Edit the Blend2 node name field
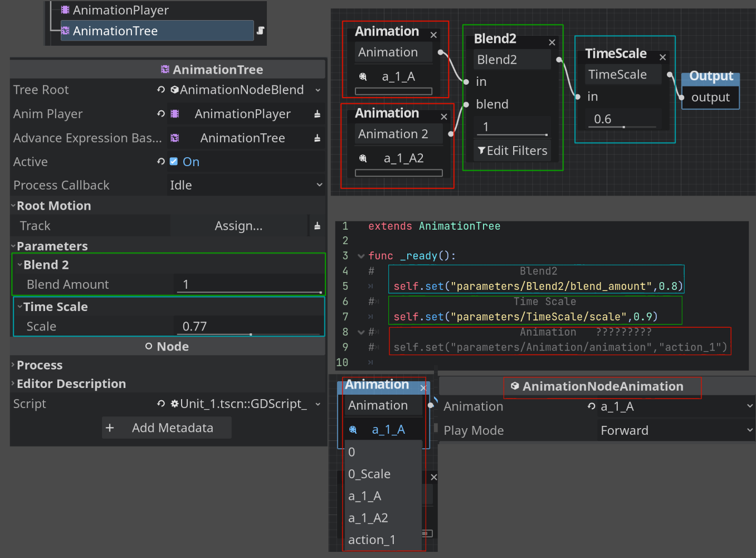 tap(513, 60)
